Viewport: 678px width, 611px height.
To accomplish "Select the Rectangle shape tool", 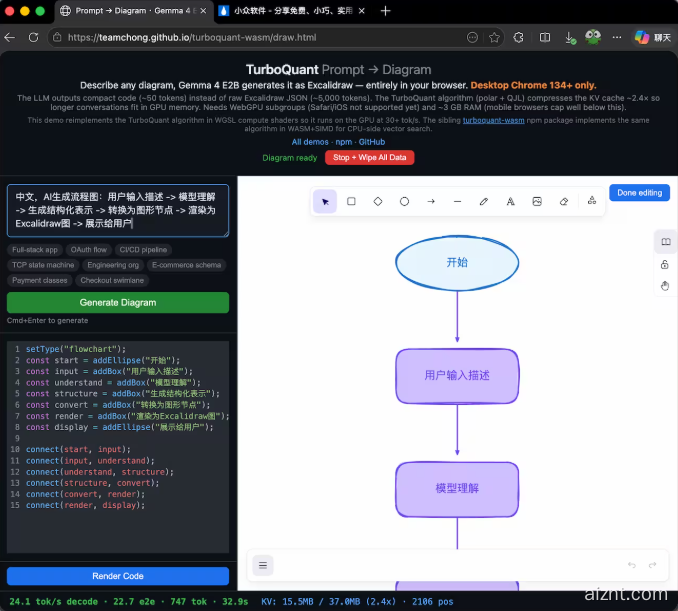I will pos(351,201).
